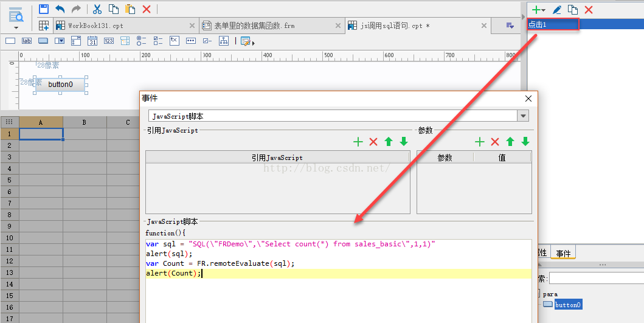Select the date picker widget icon

(x=92, y=41)
